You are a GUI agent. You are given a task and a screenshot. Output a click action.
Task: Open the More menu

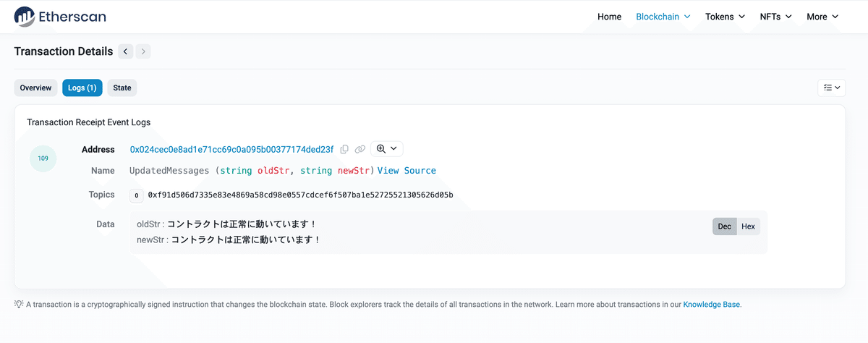tap(822, 17)
